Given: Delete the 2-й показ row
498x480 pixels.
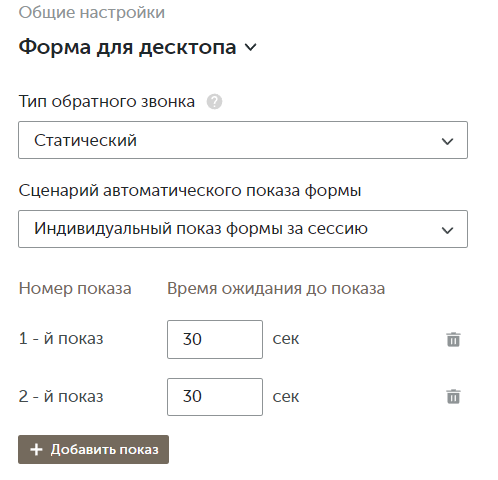Looking at the screenshot, I should tap(453, 397).
